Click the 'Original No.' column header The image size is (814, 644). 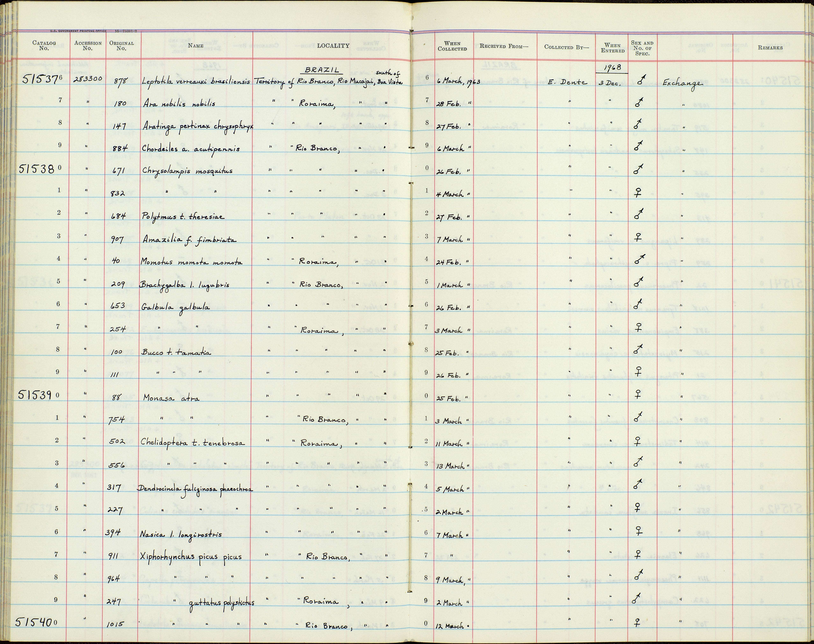click(121, 46)
